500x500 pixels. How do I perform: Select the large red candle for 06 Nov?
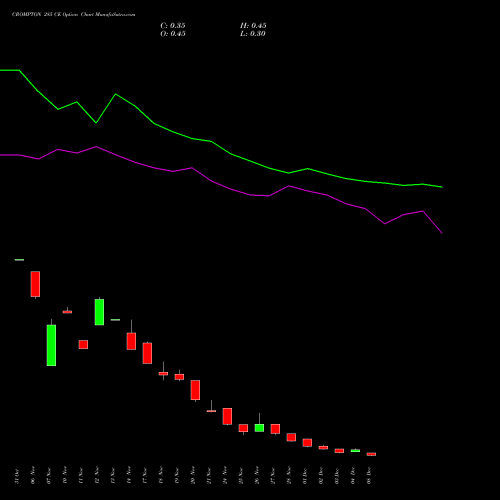[x=35, y=284]
